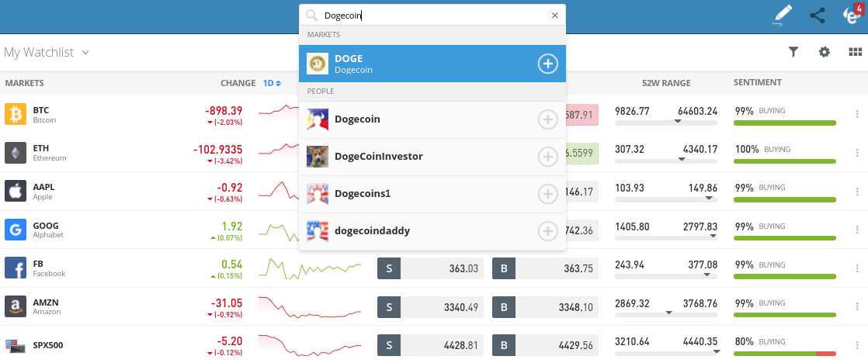
Task: Click the CHANGE column header
Action: click(x=238, y=84)
